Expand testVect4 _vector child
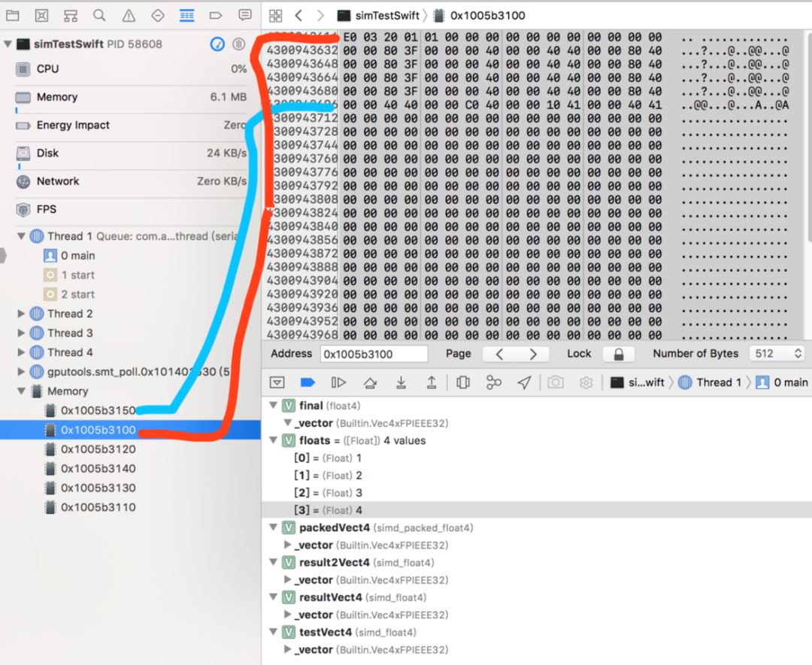Image resolution: width=812 pixels, height=665 pixels. pos(287,649)
